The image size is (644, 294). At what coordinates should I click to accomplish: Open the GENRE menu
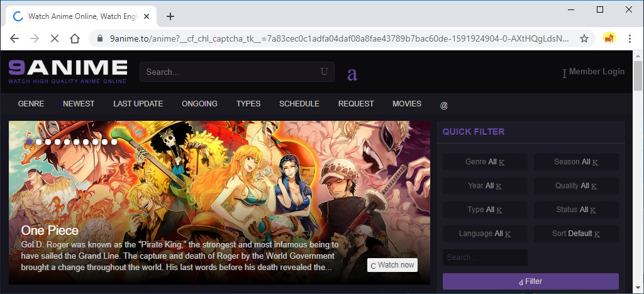[x=31, y=104]
